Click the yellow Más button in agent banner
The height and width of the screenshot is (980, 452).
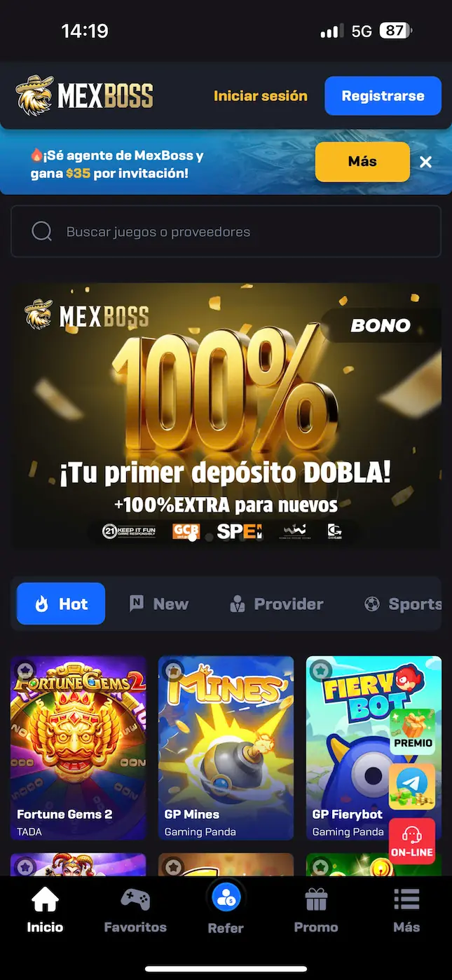(362, 162)
